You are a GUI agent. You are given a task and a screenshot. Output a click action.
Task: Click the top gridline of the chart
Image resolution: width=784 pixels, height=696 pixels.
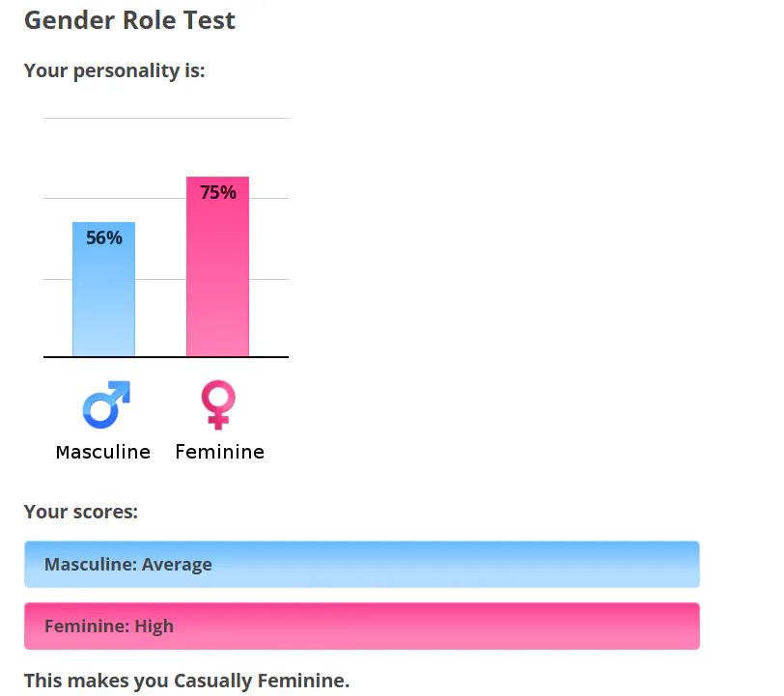click(166, 118)
